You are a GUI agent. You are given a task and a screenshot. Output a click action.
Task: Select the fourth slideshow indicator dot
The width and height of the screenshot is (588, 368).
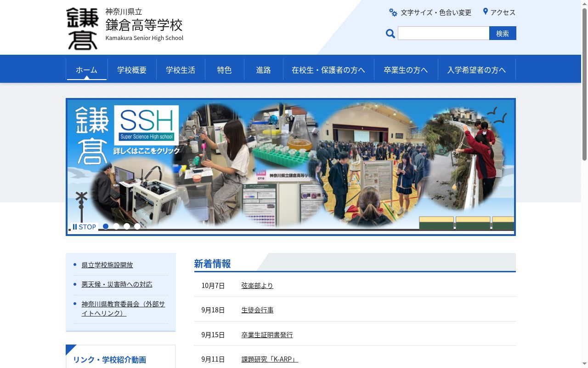click(x=137, y=226)
